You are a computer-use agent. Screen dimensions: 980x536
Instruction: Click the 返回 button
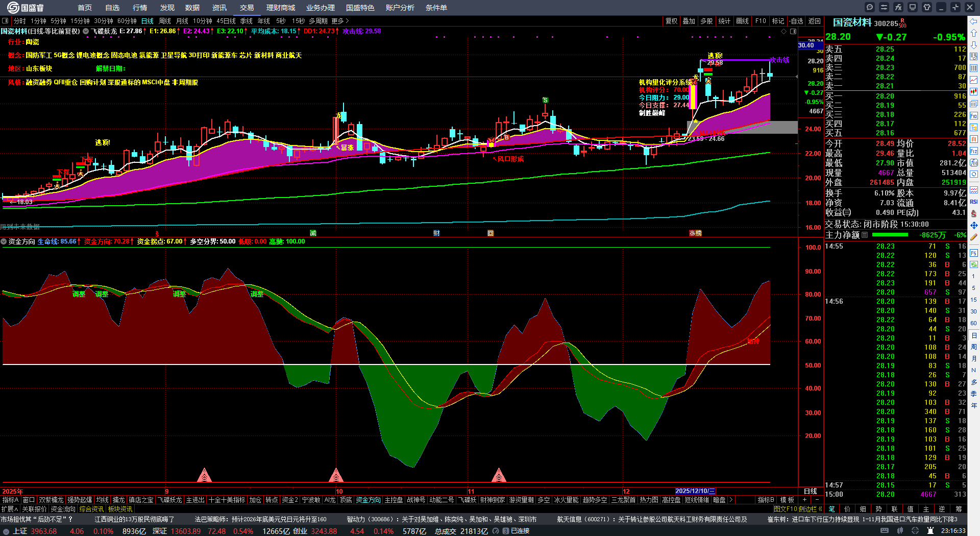815,21
